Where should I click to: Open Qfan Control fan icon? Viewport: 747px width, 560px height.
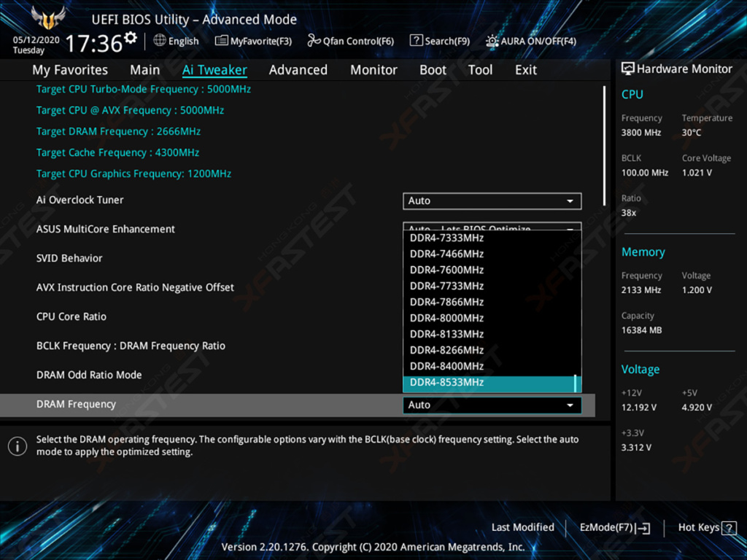click(x=314, y=41)
